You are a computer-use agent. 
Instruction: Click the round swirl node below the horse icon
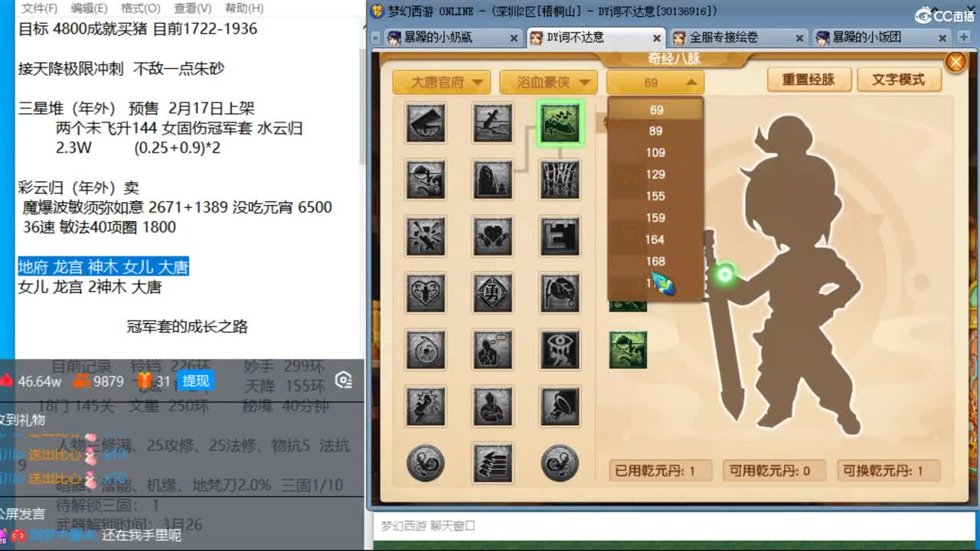[426, 462]
